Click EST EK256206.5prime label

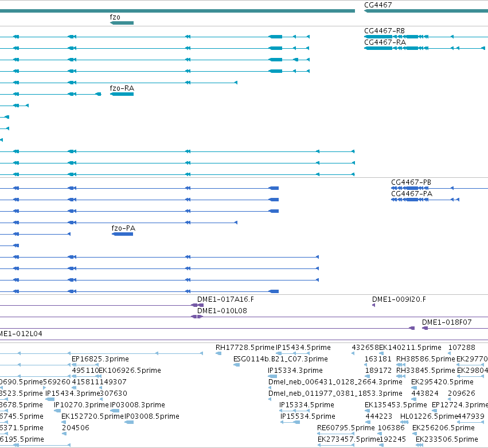(443, 428)
